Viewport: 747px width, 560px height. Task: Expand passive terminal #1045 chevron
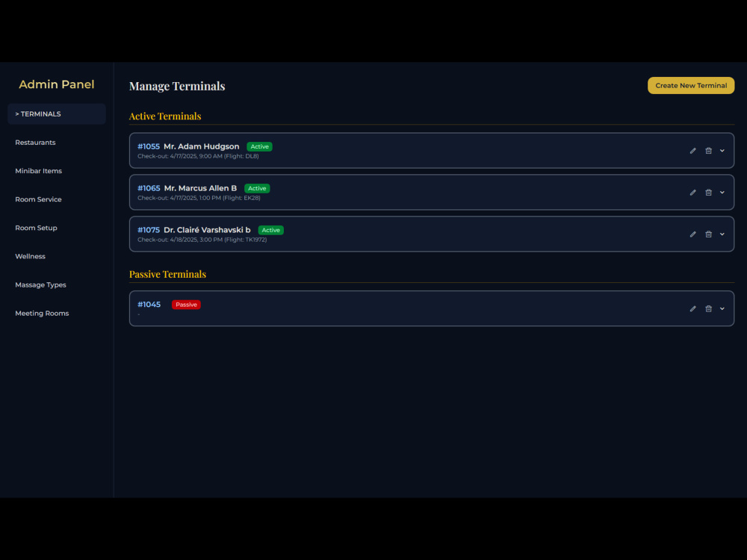[x=722, y=308]
